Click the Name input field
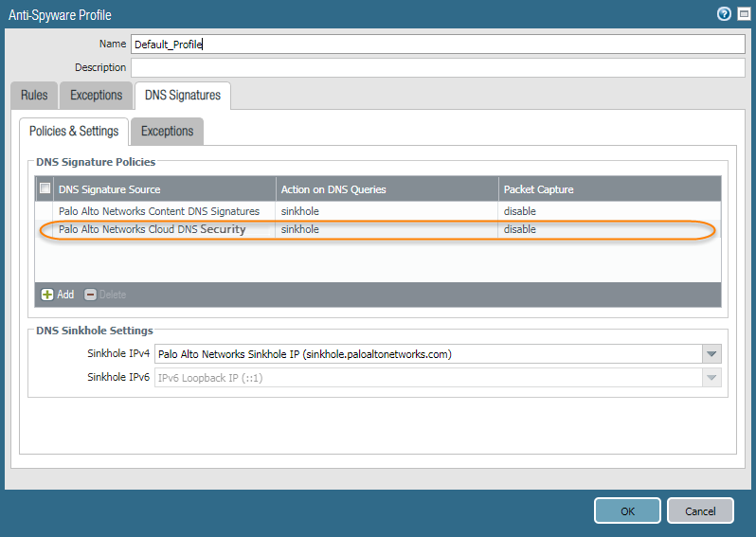This screenshot has height=537, width=756. 438,45
